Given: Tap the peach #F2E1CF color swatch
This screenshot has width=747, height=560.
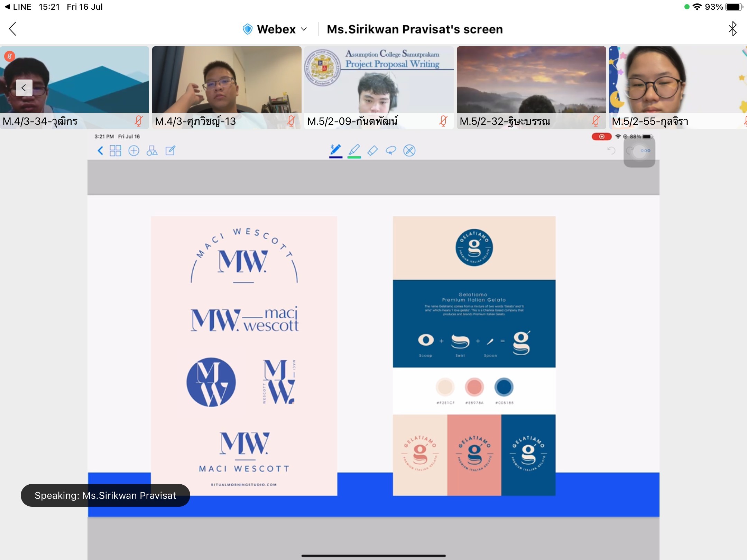Looking at the screenshot, I should pos(445,387).
